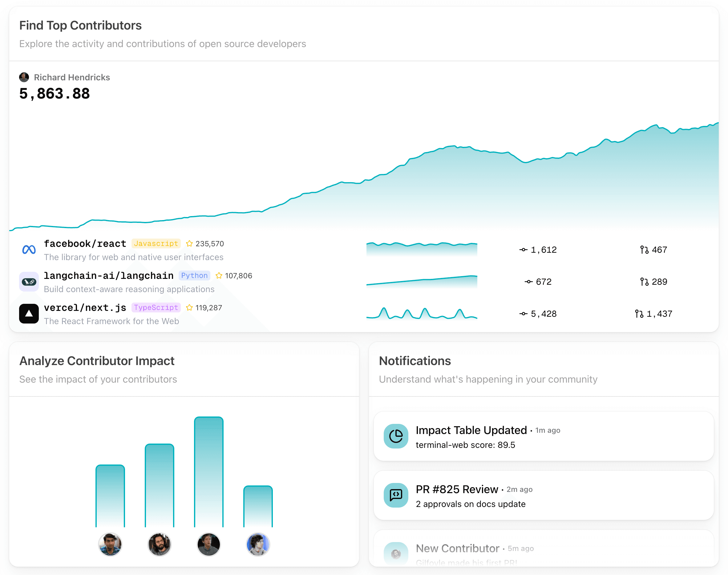This screenshot has height=575, width=728.
Task: Click the commit icon next to 1,612
Action: (x=523, y=250)
